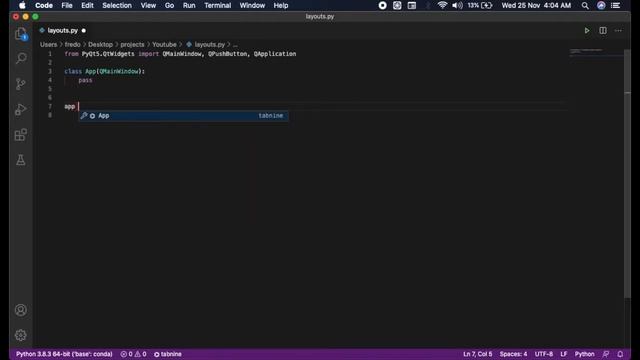Click the fredo breadcrumb
This screenshot has width=640, height=360.
[x=73, y=44]
